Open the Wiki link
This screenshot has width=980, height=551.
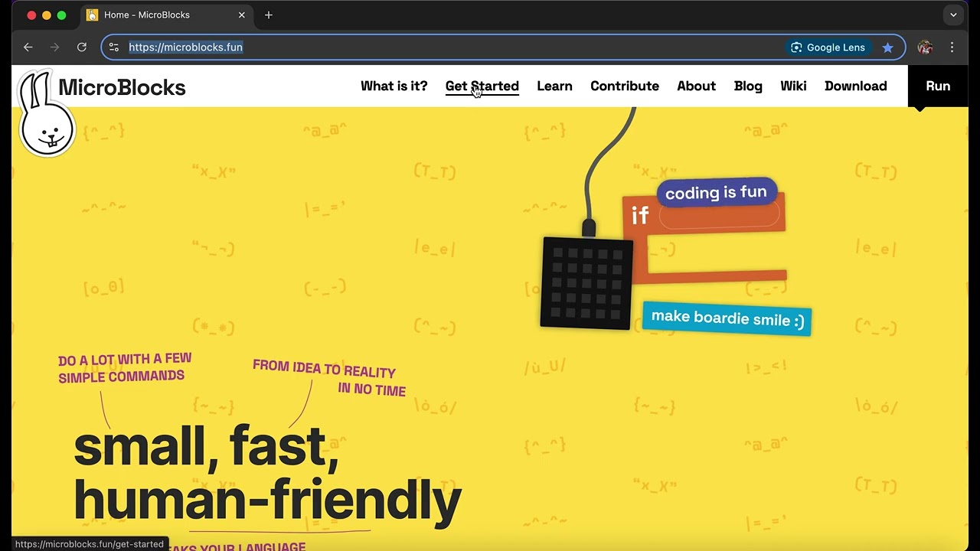tap(793, 86)
